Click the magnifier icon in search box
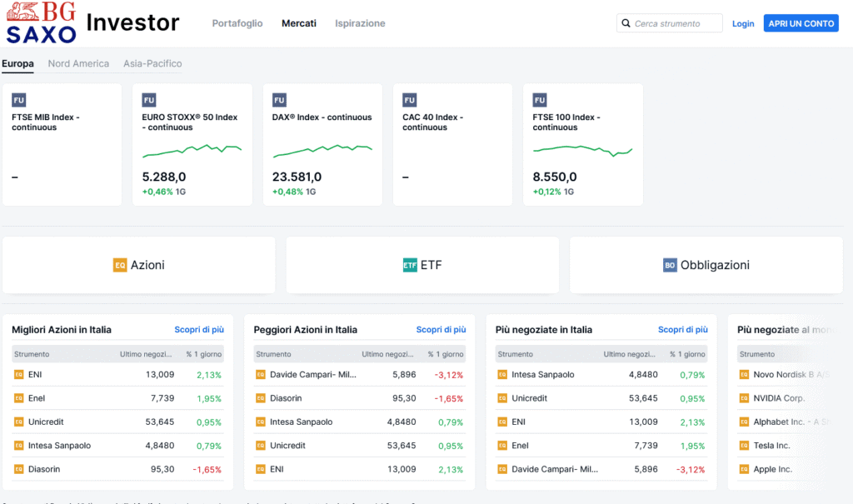This screenshot has height=504, width=853. [x=626, y=23]
